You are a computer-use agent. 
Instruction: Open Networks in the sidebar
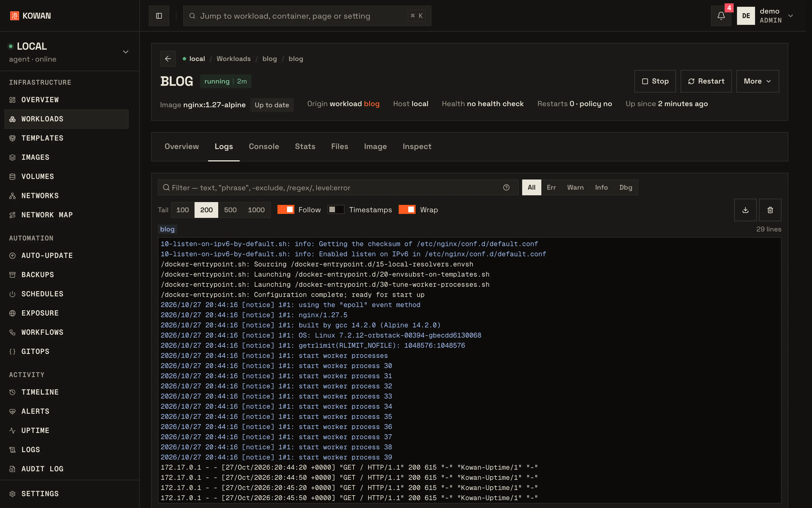(x=67, y=196)
